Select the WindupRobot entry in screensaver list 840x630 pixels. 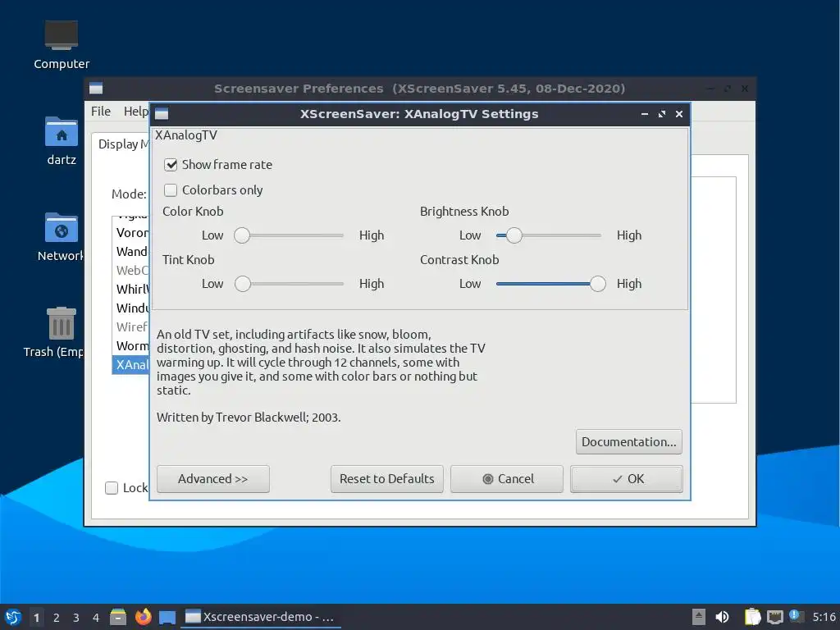pyautogui.click(x=131, y=308)
